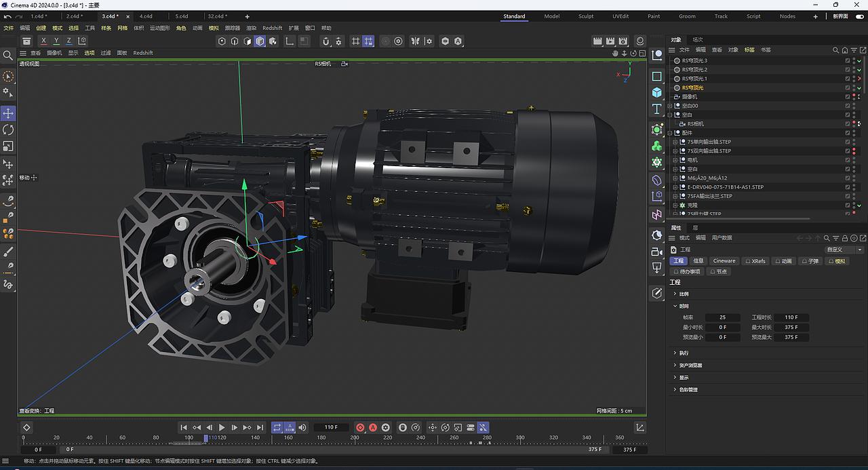Click the Object Manager home icon
Viewport: 868px width, 470px height.
click(844, 50)
